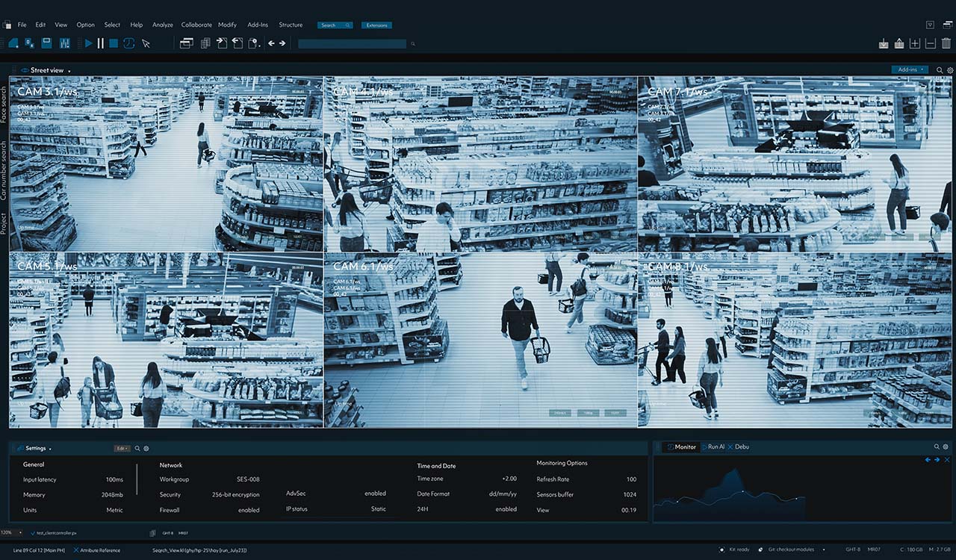Click the Attribute Reference status item
The image size is (956, 560).
pos(96,550)
